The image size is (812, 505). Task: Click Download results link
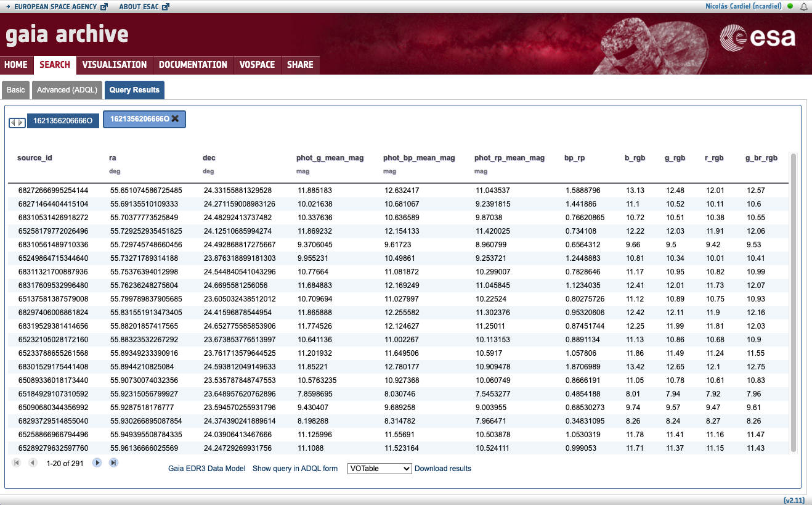443,469
